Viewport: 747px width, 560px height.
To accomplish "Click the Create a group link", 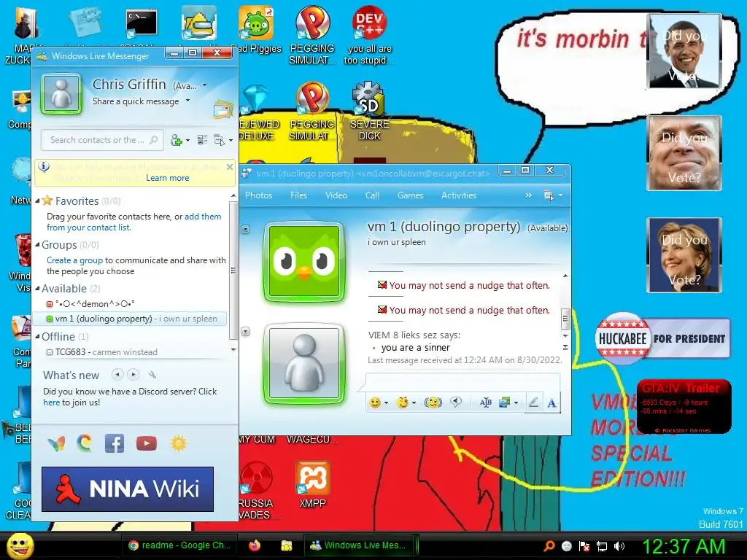I will pos(74,260).
